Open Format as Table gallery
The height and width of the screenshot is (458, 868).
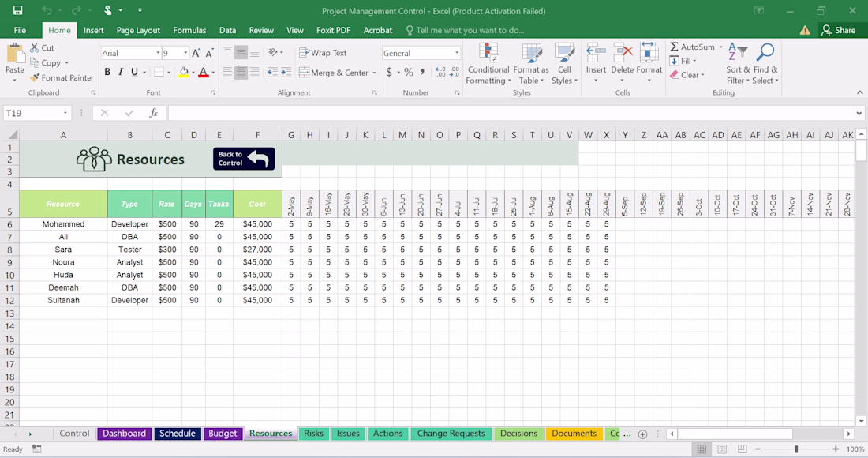pos(531,64)
